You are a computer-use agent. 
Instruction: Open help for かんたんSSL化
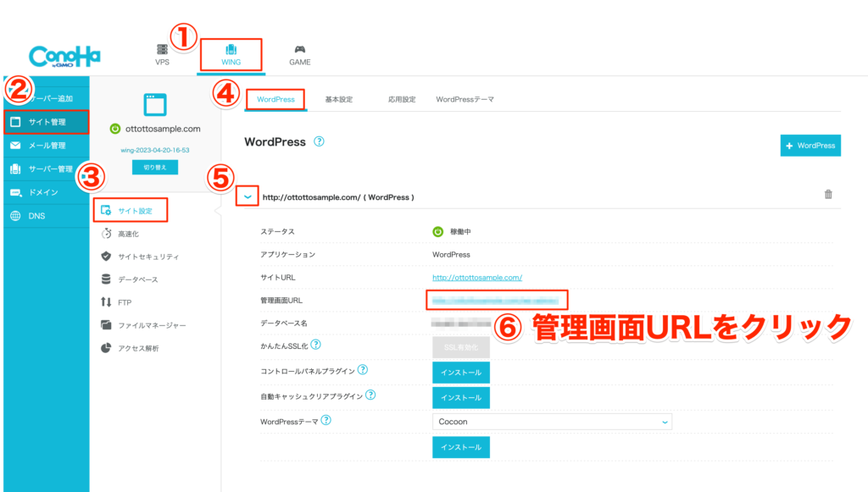[x=315, y=345]
